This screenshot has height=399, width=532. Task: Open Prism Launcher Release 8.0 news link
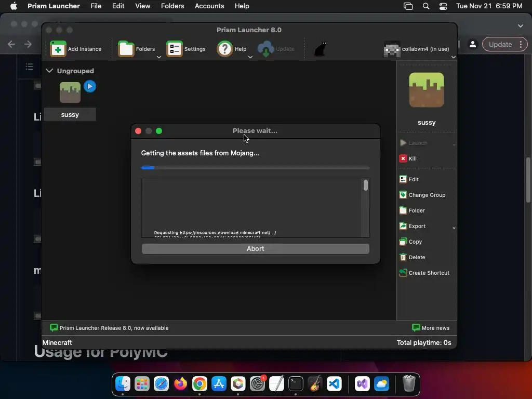114,328
